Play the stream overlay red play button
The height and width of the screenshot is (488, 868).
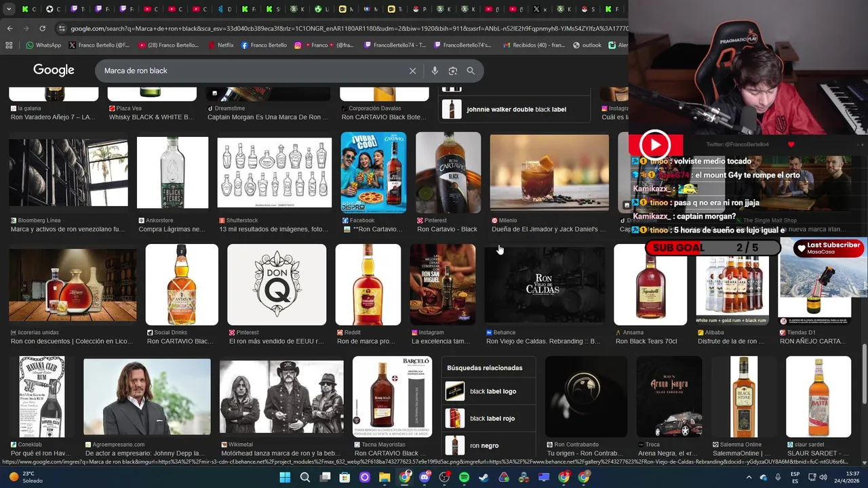click(654, 144)
